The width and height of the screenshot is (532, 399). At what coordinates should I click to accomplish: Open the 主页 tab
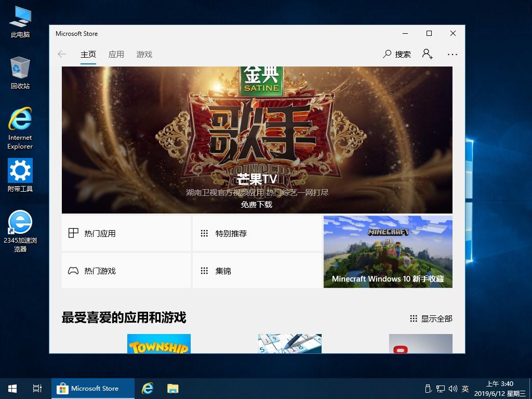point(88,54)
